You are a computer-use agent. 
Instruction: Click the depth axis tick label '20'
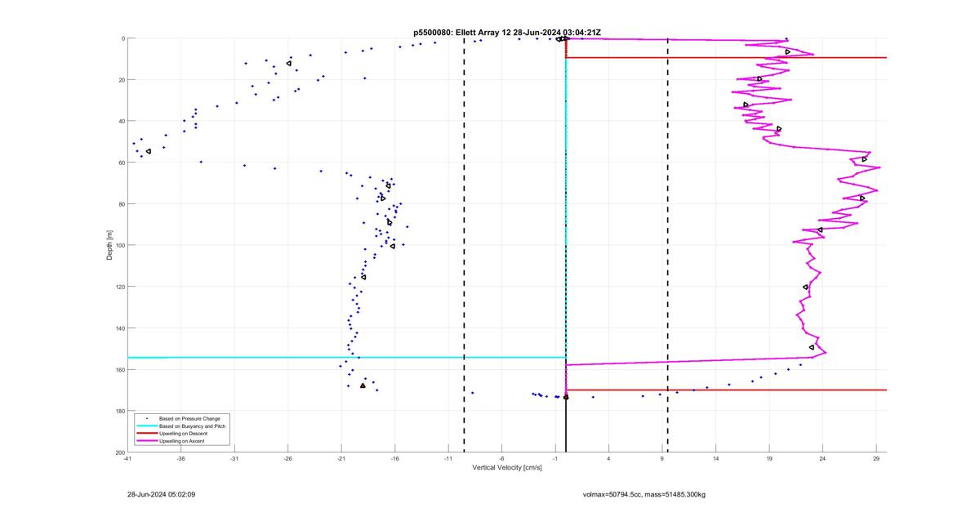coord(121,80)
